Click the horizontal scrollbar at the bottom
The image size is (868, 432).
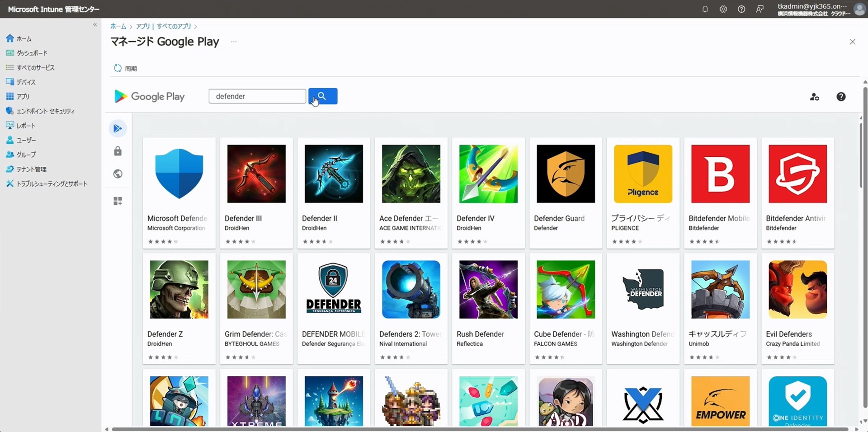point(479,429)
